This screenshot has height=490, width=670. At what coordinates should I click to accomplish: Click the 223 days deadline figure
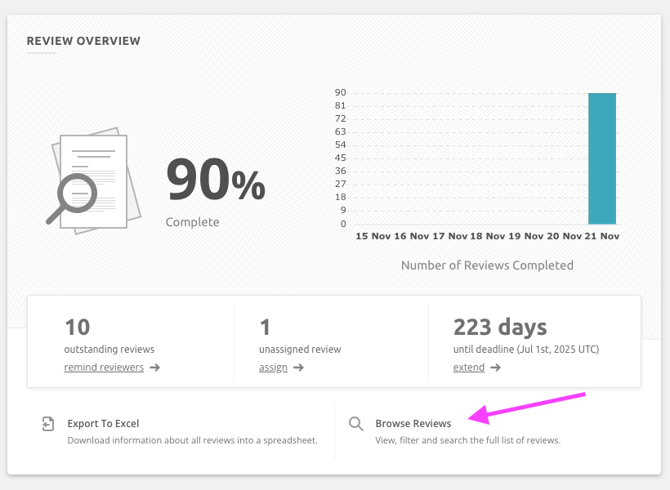[500, 327]
